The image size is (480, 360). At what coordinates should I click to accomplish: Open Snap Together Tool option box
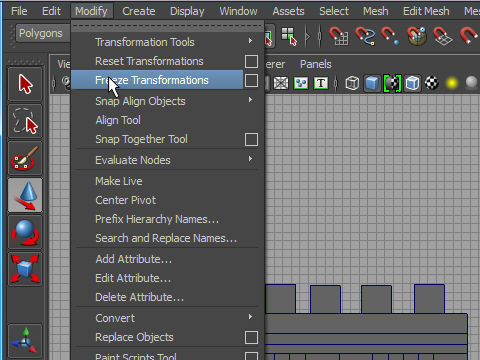[x=251, y=139]
